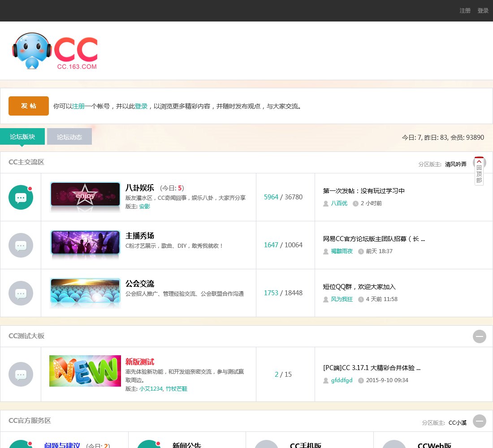493x448 pixels.
Task: Switch to the 论坛动态 tab
Action: (x=69, y=137)
